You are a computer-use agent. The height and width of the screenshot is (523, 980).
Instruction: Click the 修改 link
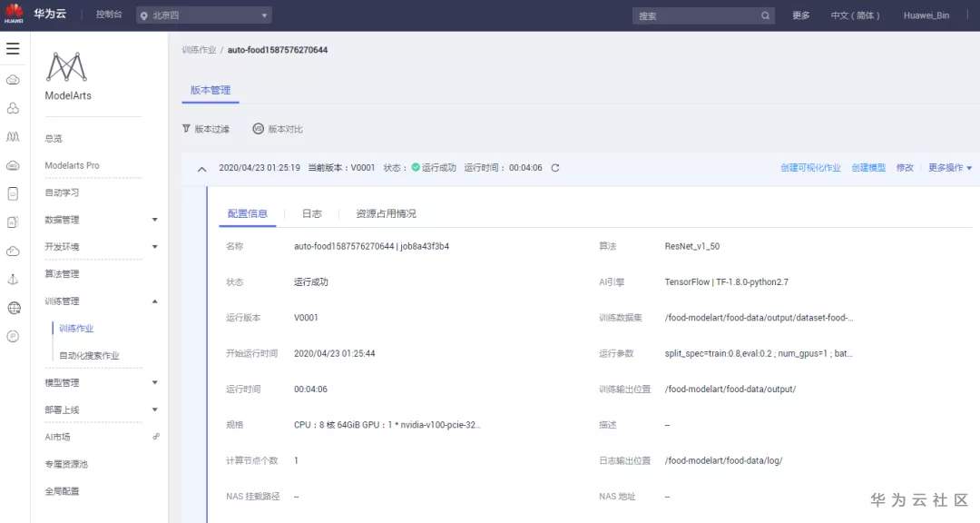tap(905, 168)
